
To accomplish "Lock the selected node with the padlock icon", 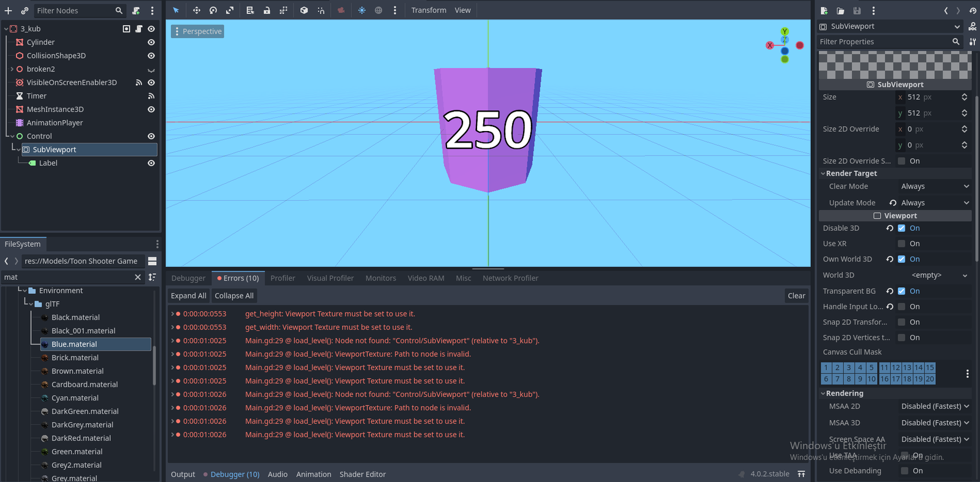I will click(267, 10).
